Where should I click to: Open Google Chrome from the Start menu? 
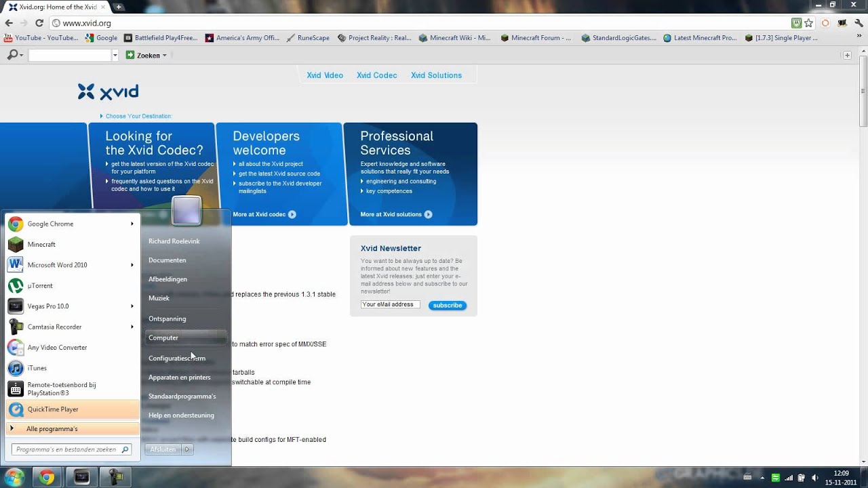(71, 224)
